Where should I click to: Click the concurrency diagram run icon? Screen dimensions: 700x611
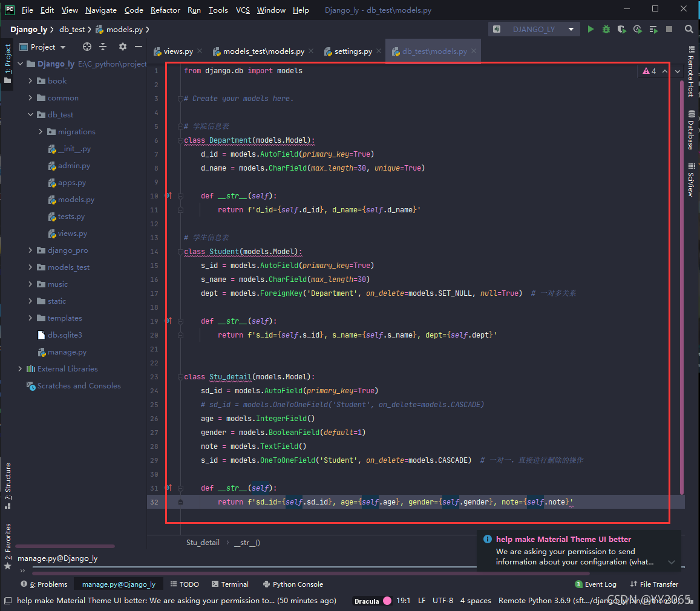point(653,29)
